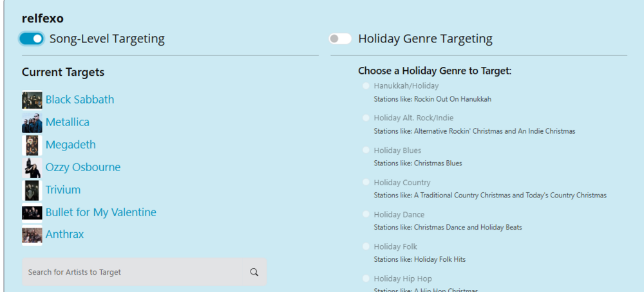The height and width of the screenshot is (292, 644).
Task: Follow the Ozzy Osbourne link
Action: pos(83,167)
